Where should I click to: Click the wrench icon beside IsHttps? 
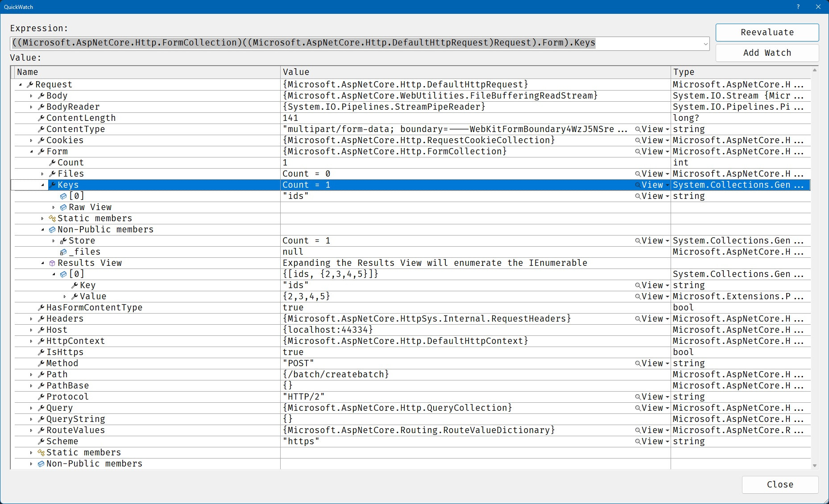[x=41, y=352]
